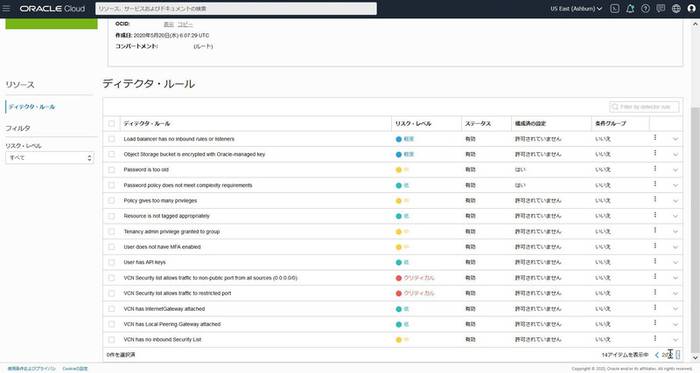This screenshot has width=700, height=373.
Task: Open actions menu for Tenancy admin privilege rule
Action: pyautogui.click(x=655, y=230)
